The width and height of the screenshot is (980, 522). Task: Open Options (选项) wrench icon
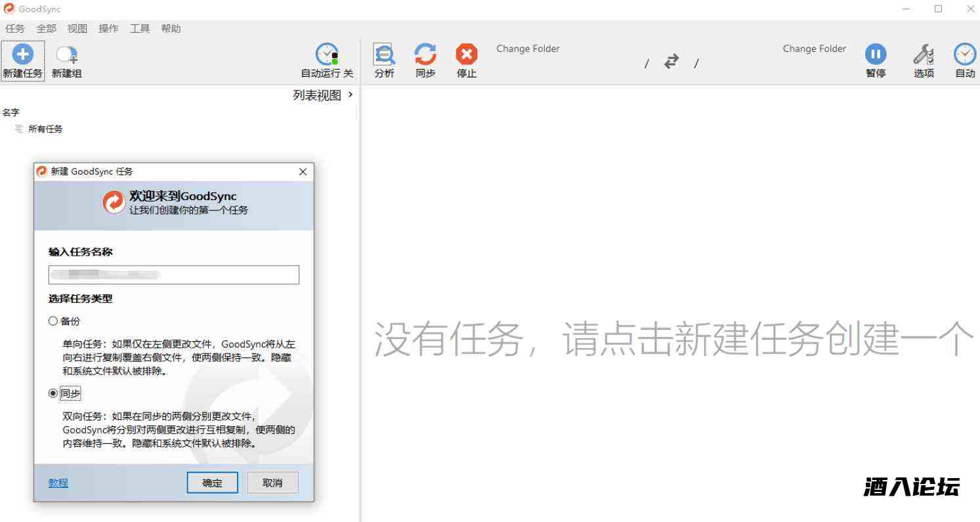(924, 54)
